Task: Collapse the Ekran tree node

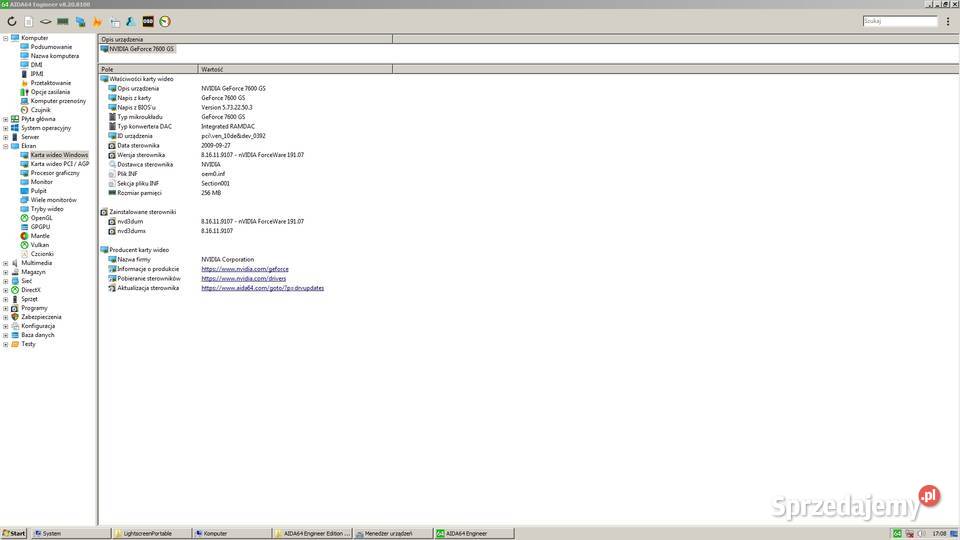Action: (x=6, y=146)
